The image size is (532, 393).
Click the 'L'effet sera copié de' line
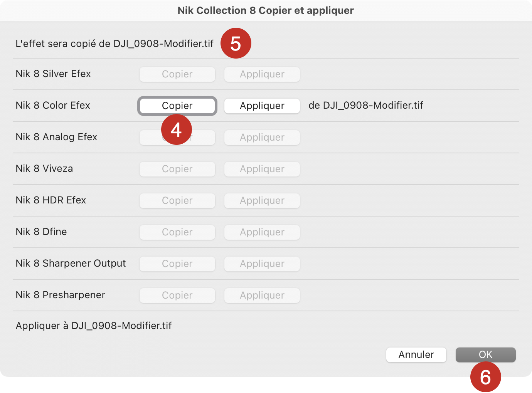point(114,44)
